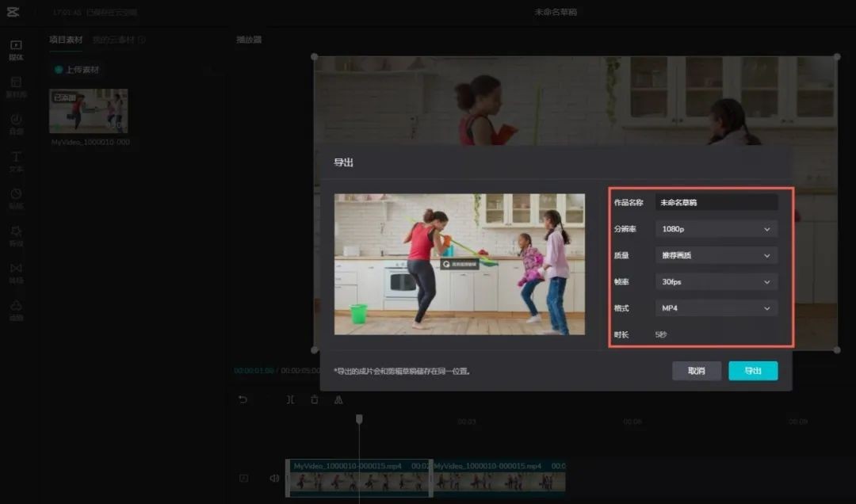Image resolution: width=856 pixels, height=504 pixels.
Task: Click the mirror flip icon in timeline toolbar
Action: point(338,400)
